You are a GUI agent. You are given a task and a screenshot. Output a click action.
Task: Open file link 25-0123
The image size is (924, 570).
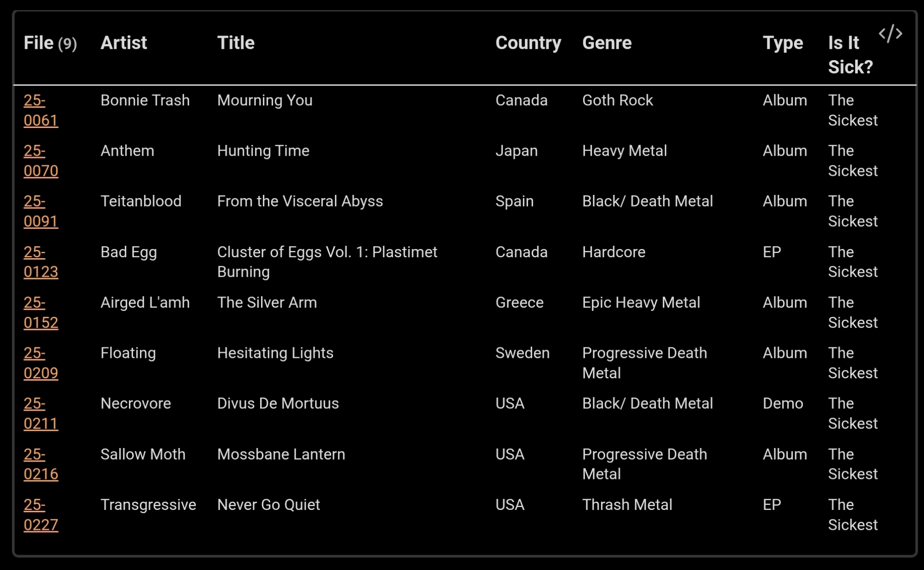tap(41, 262)
